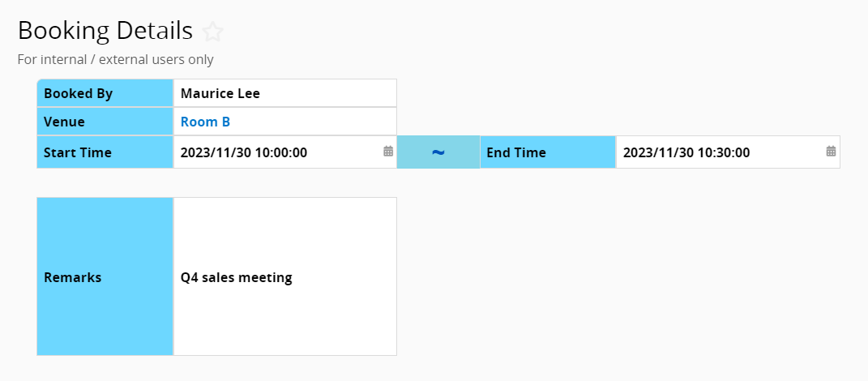The height and width of the screenshot is (381, 868).
Task: Select the Q4 sales meeting remark text
Action: [x=237, y=277]
